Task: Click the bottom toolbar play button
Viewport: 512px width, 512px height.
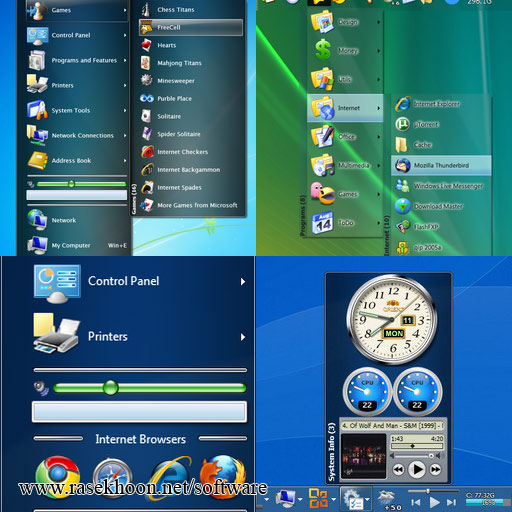Action: pos(434,502)
